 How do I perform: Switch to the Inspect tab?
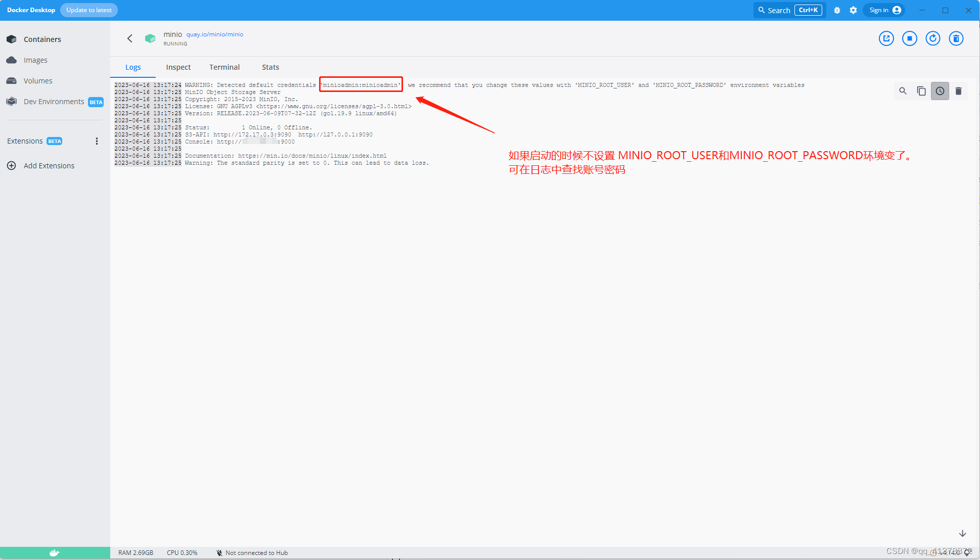tap(178, 67)
